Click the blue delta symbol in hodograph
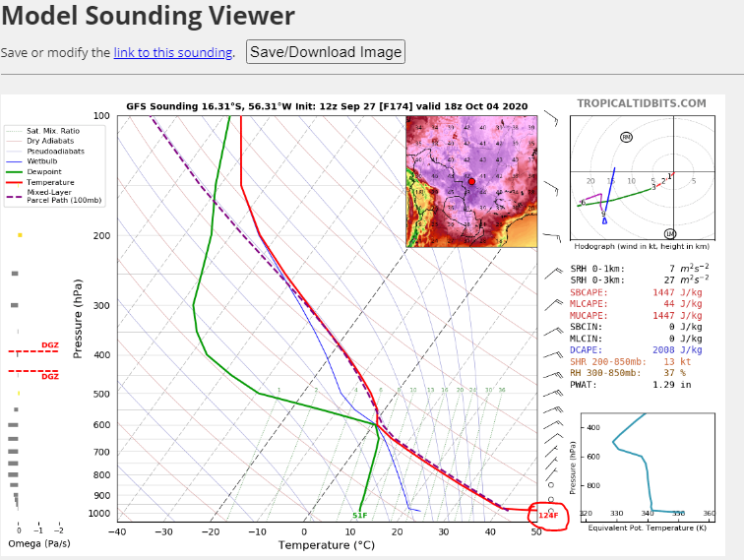The height and width of the screenshot is (560, 744). tap(604, 220)
